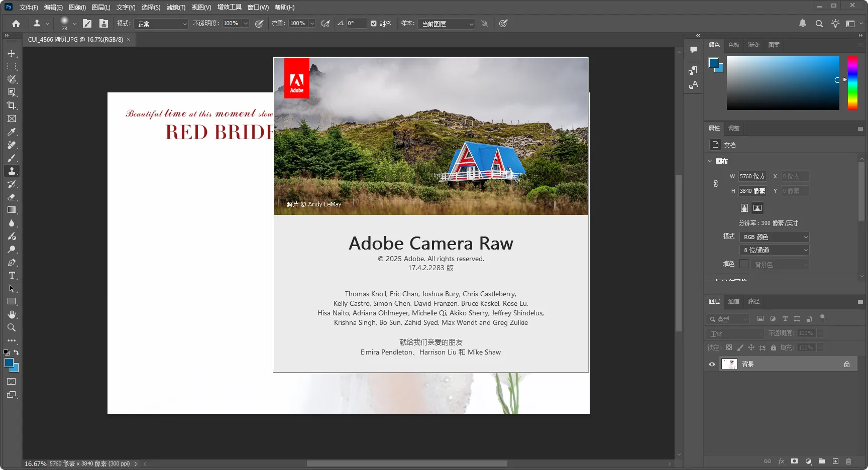
Task: Click the 背景 layer thumbnail
Action: [x=729, y=365]
